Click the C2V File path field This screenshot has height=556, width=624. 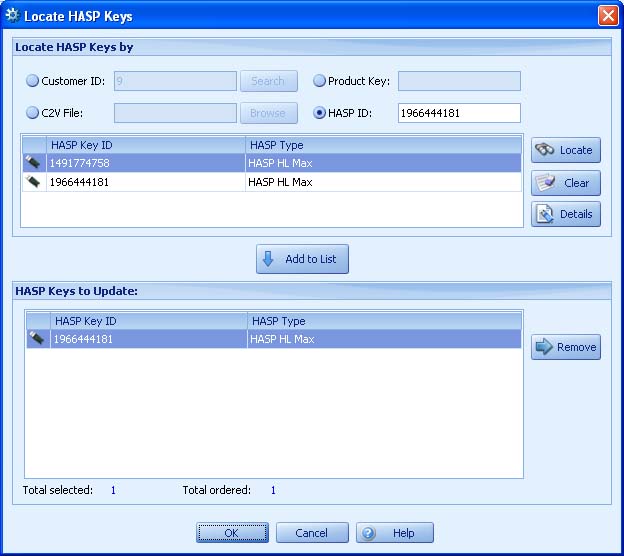(x=175, y=113)
